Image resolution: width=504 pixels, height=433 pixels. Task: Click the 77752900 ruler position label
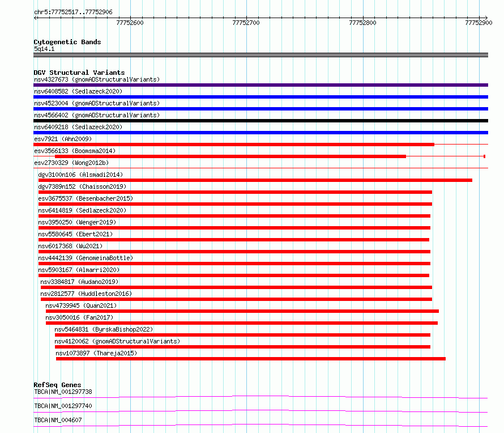click(x=479, y=23)
